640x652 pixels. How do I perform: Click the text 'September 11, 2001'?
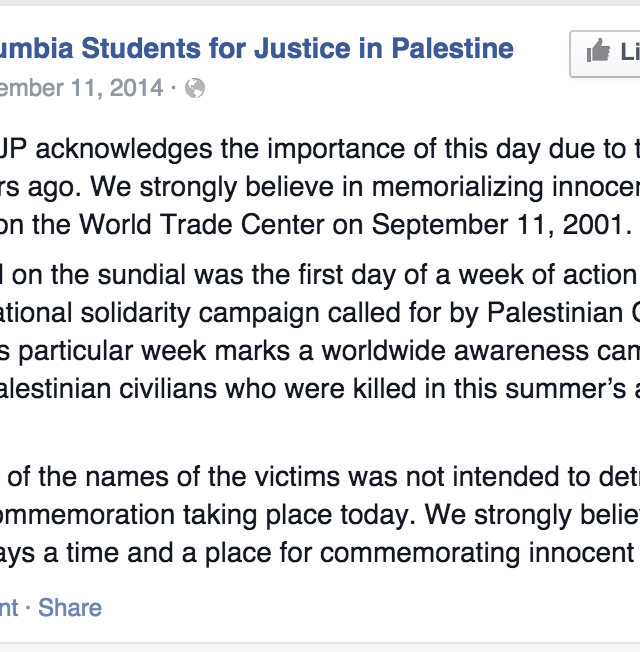tap(502, 225)
